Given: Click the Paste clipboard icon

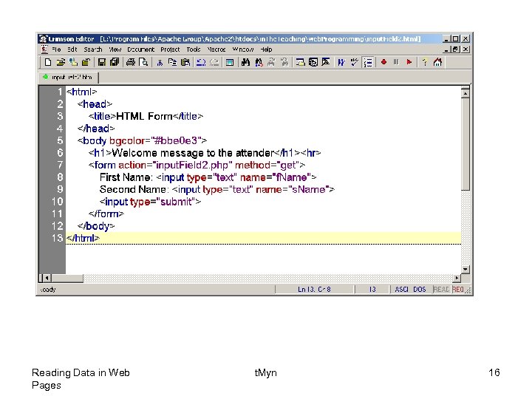Looking at the screenshot, I should click(x=185, y=62).
